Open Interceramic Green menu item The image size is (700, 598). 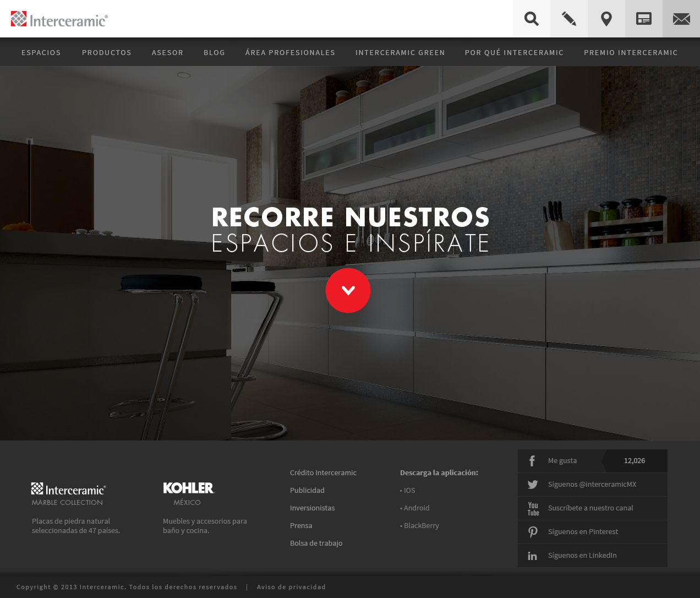[x=400, y=52]
